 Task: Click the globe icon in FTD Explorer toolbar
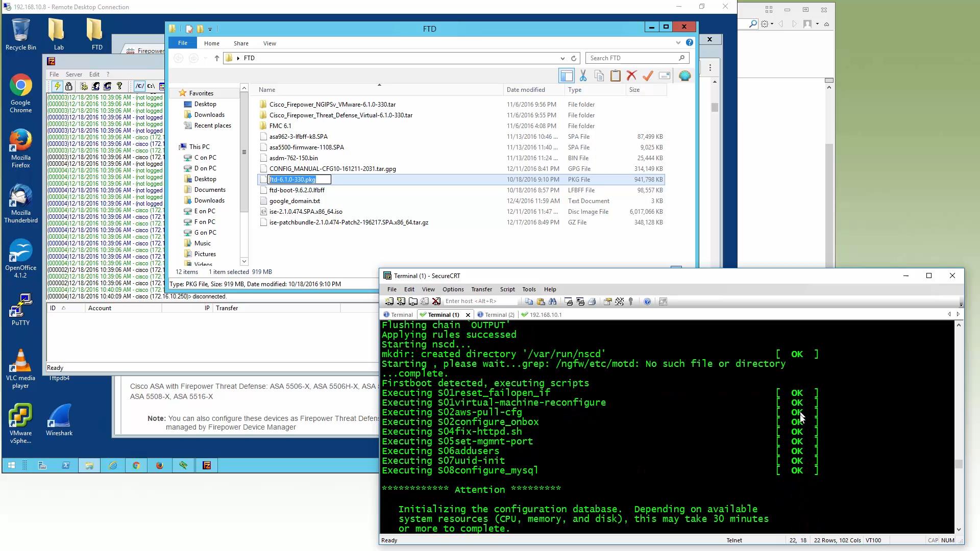click(685, 76)
